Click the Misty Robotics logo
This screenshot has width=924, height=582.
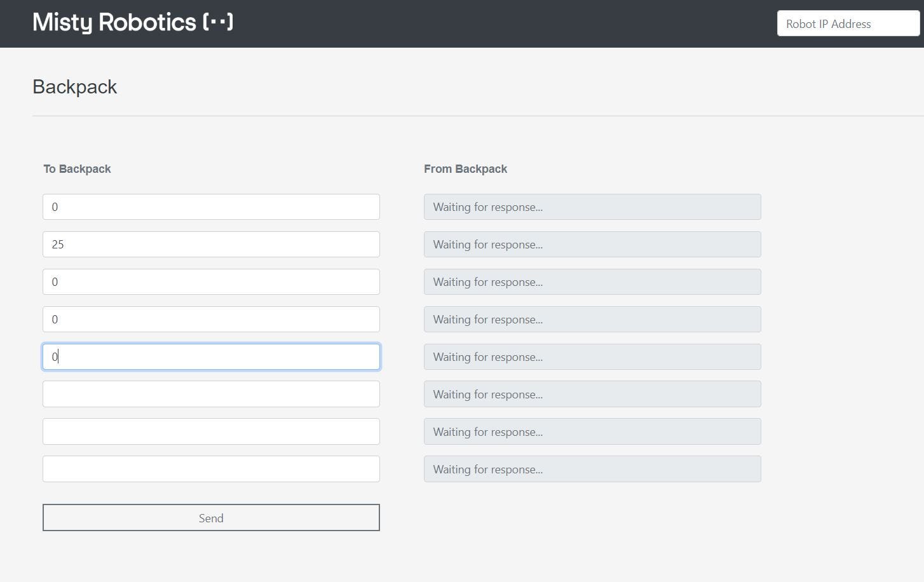tap(133, 23)
